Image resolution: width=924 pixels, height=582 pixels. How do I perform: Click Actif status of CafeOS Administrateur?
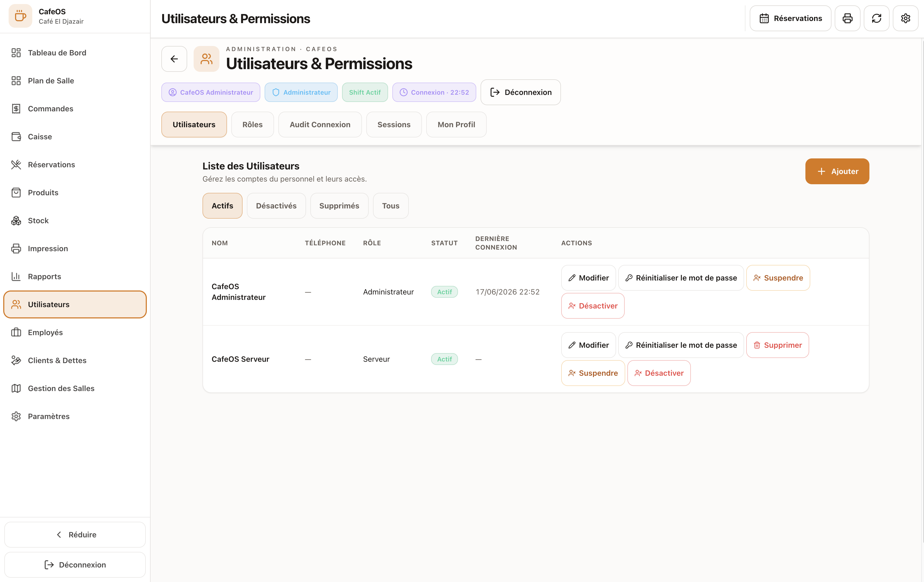[444, 292]
